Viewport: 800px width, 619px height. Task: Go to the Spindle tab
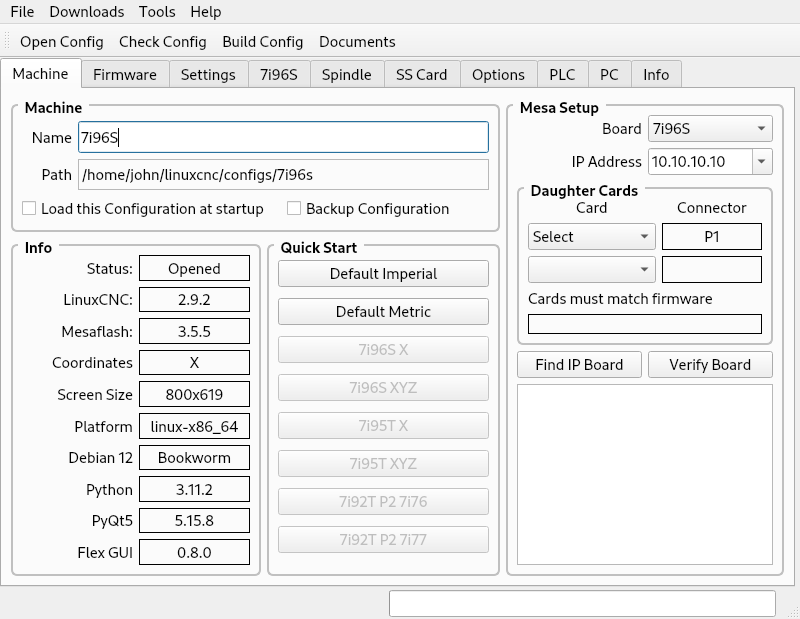tap(346, 75)
